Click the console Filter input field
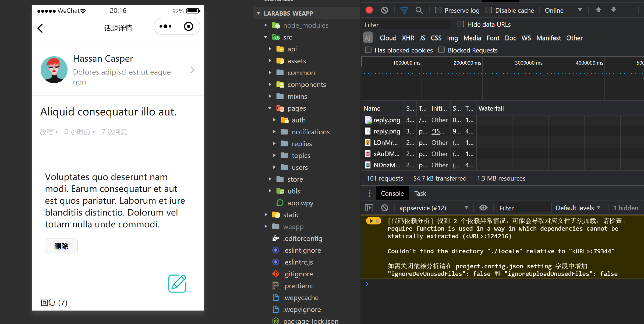Image resolution: width=644 pixels, height=324 pixels. pyautogui.click(x=523, y=208)
